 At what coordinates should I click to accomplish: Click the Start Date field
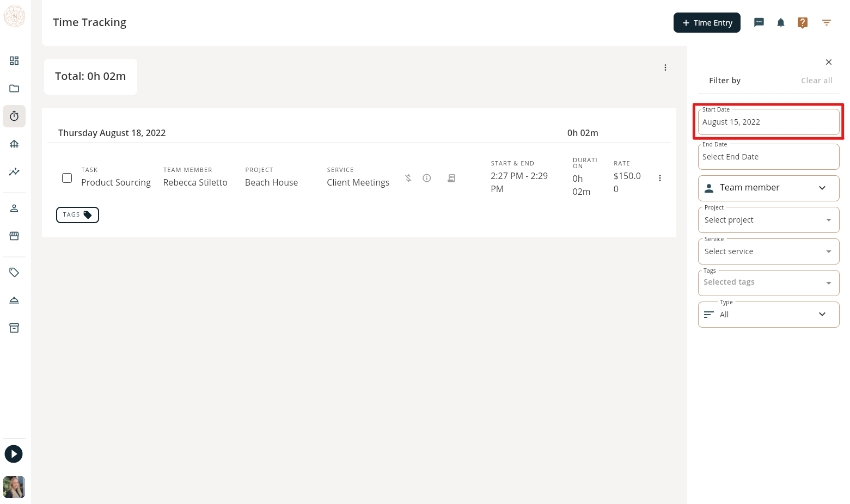[768, 122]
